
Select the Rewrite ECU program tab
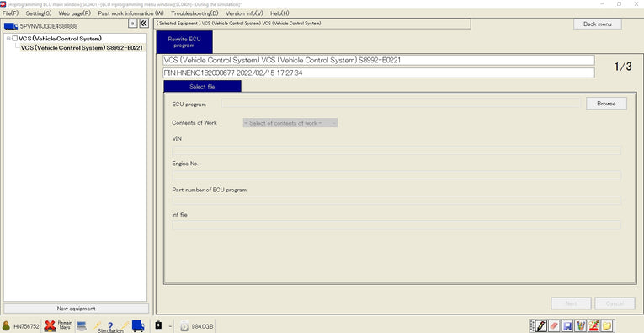(x=184, y=42)
